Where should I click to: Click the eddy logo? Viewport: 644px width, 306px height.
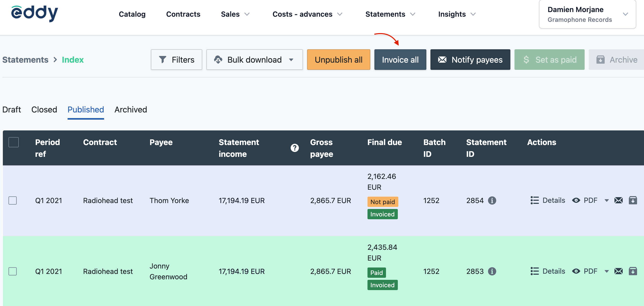coord(35,13)
